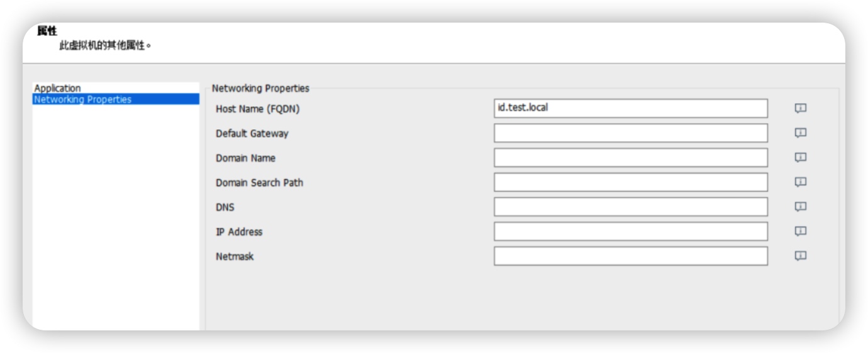Select Application in the category list

point(58,89)
